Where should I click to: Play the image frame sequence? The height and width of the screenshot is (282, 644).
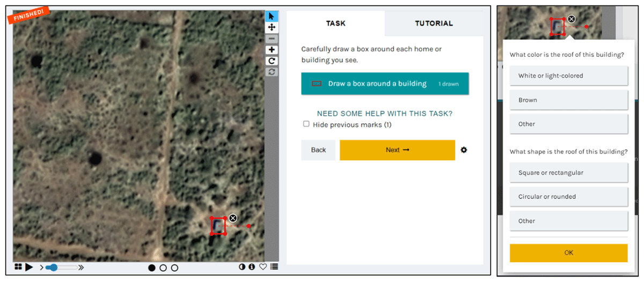pos(29,267)
